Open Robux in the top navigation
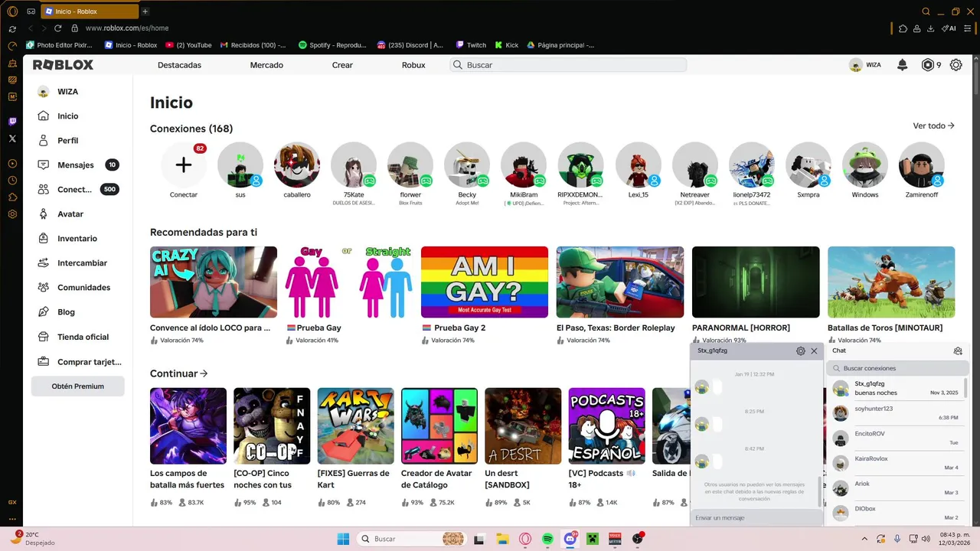The height and width of the screenshot is (551, 980). point(413,65)
